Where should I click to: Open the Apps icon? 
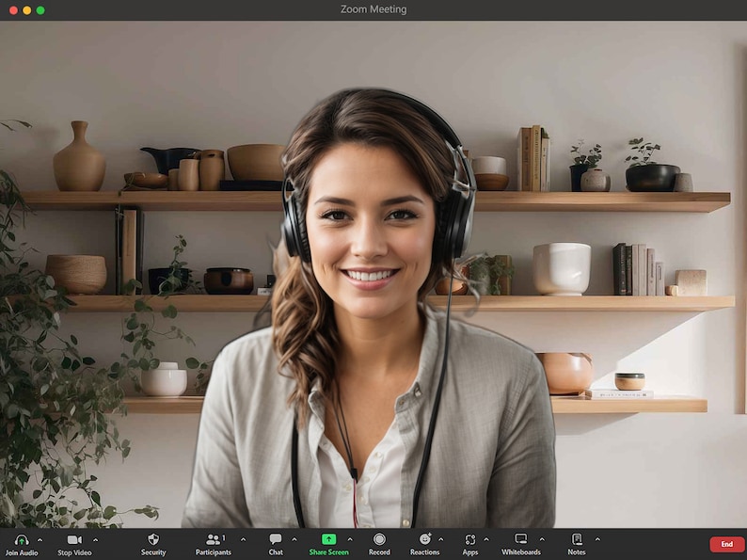click(x=470, y=539)
